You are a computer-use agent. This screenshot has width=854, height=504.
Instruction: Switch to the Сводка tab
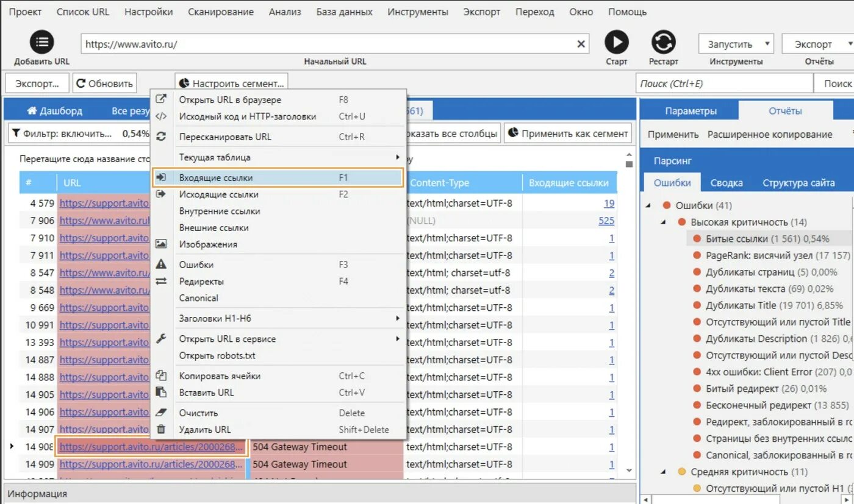(726, 183)
